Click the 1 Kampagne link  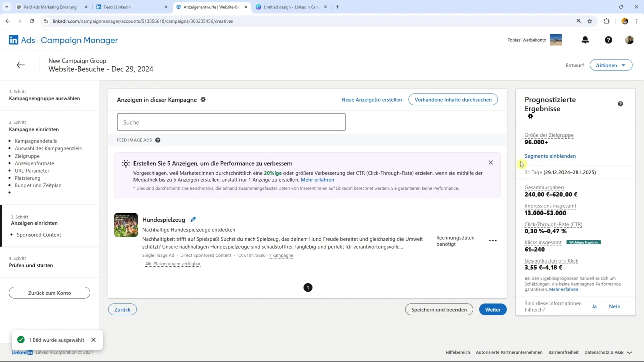(281, 255)
